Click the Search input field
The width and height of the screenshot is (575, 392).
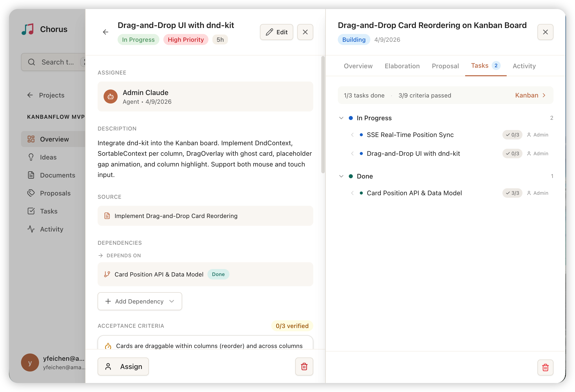coord(58,62)
